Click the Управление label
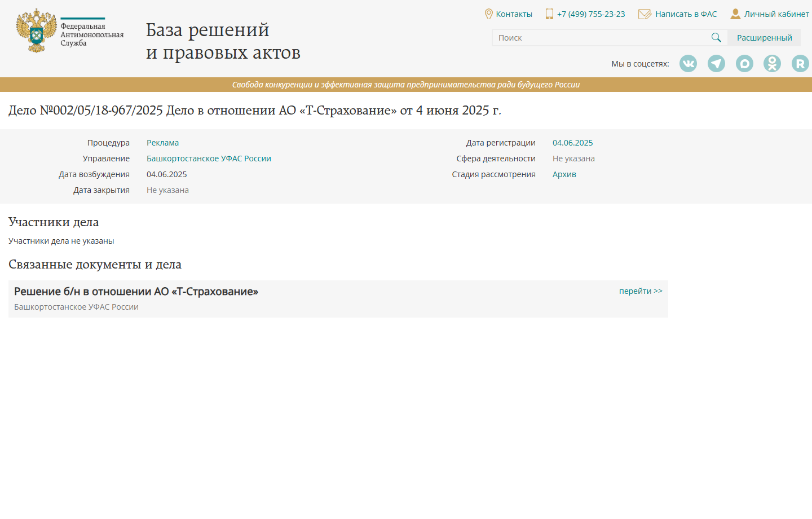The width and height of the screenshot is (812, 519). pyautogui.click(x=106, y=159)
